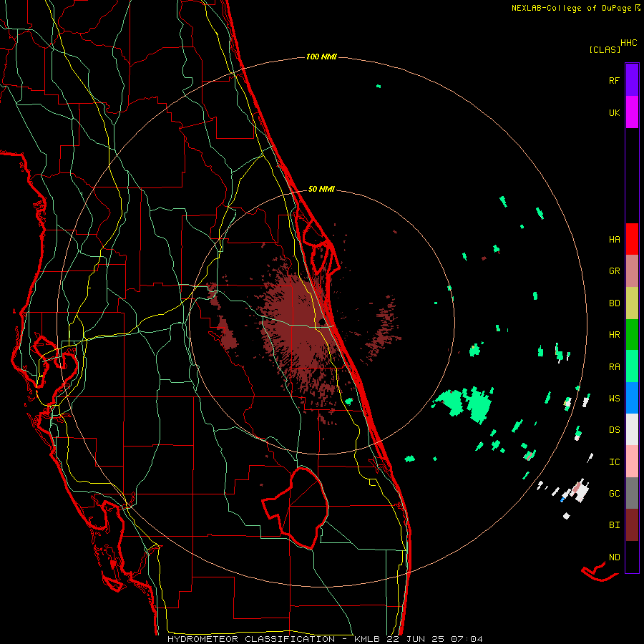Click the 'IC' legend label
The image size is (644, 644).
tap(614, 462)
